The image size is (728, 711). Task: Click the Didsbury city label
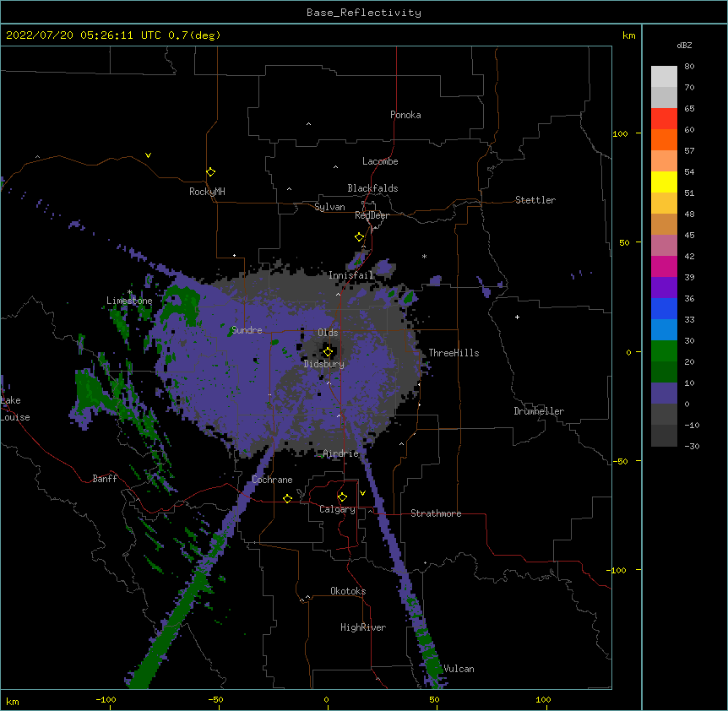pos(324,364)
